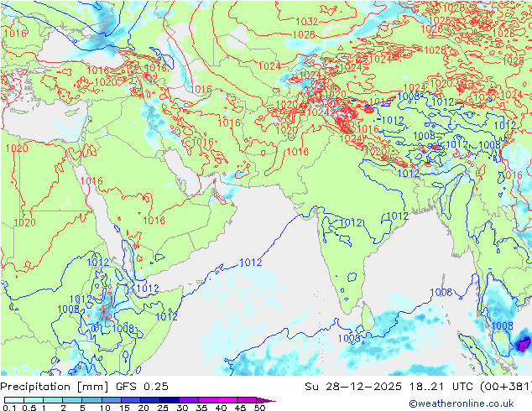
Task: Click the 0.5–1 mm legend swatch
Action: pyautogui.click(x=34, y=400)
